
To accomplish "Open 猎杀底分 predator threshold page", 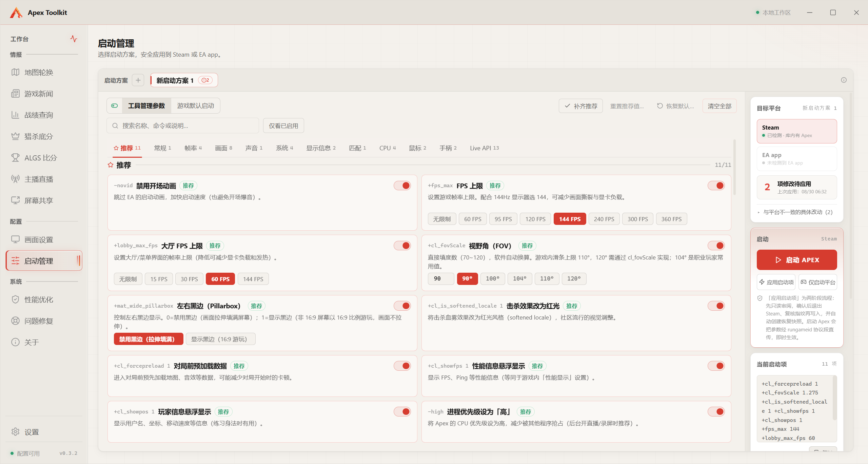I will pyautogui.click(x=44, y=136).
